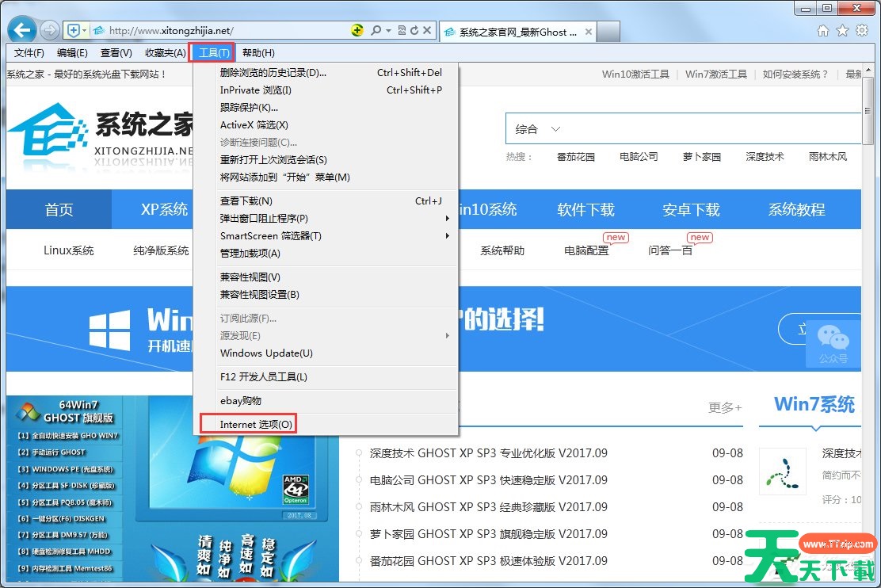
Task: Click the Forward navigation arrow
Action: (49, 31)
